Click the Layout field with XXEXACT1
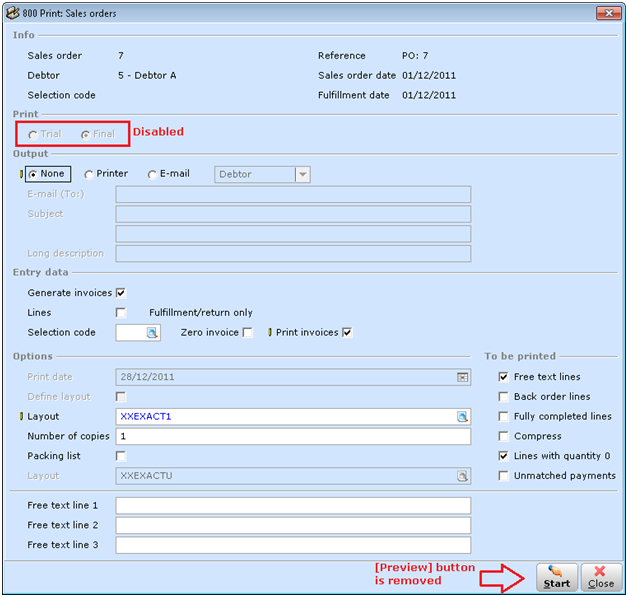This screenshot has width=628, height=597. click(x=293, y=417)
